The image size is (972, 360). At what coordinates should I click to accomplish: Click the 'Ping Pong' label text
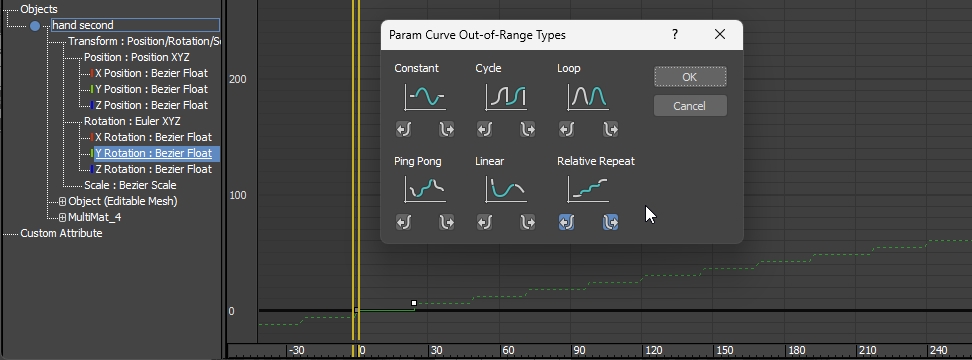click(418, 161)
